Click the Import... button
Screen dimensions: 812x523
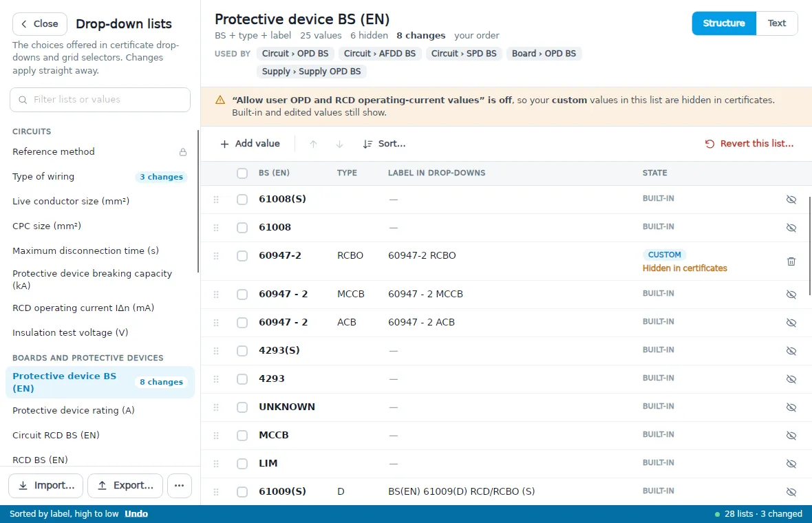click(45, 485)
